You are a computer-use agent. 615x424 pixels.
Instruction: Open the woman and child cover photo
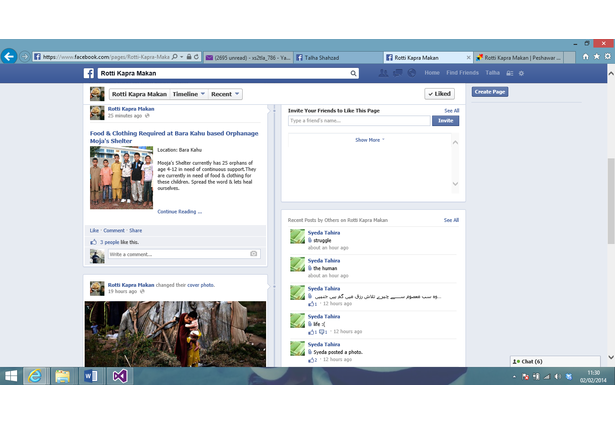pos(175,334)
